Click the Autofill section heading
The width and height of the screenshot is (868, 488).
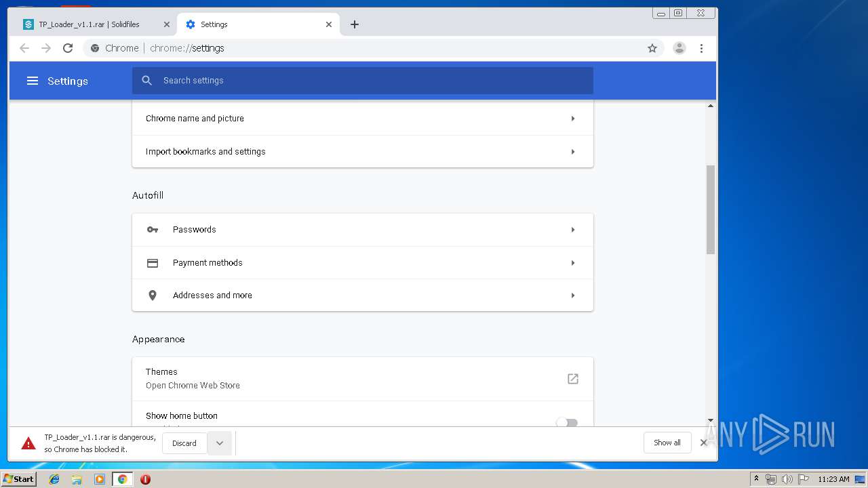[x=148, y=195]
